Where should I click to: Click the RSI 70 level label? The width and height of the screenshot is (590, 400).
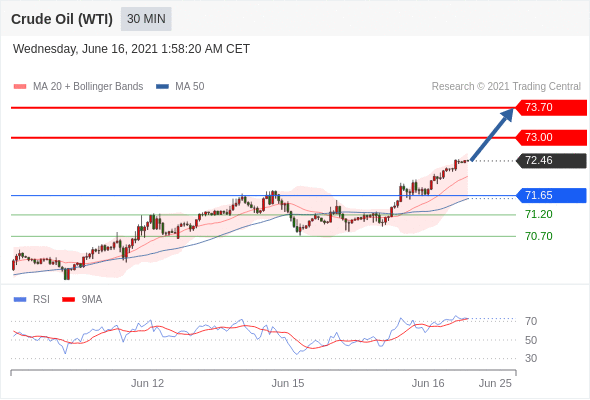point(531,321)
